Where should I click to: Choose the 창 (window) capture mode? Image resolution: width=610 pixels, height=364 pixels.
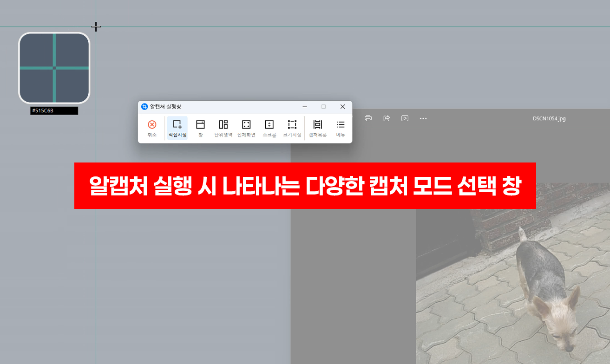[x=200, y=128]
